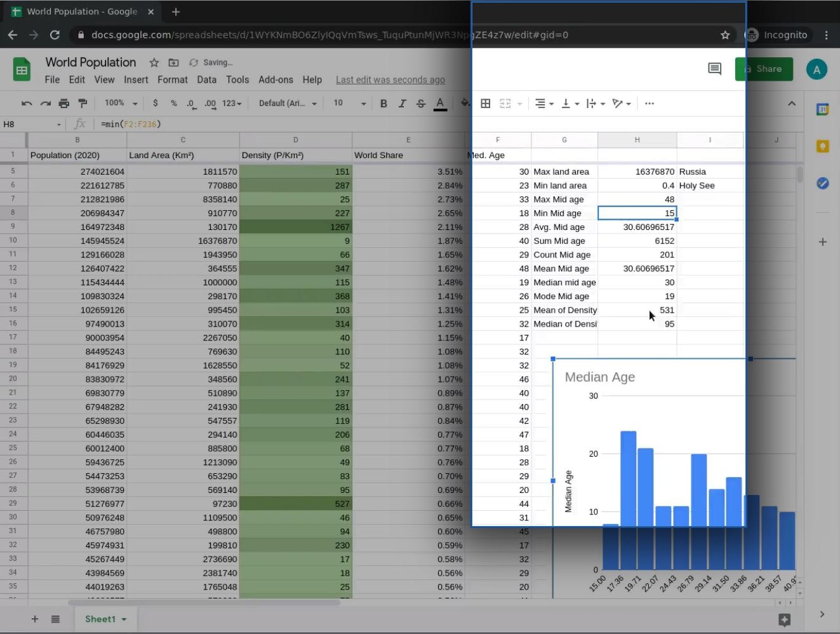Open Tasks side panel icon
Image resolution: width=840 pixels, height=634 pixels.
pos(822,183)
